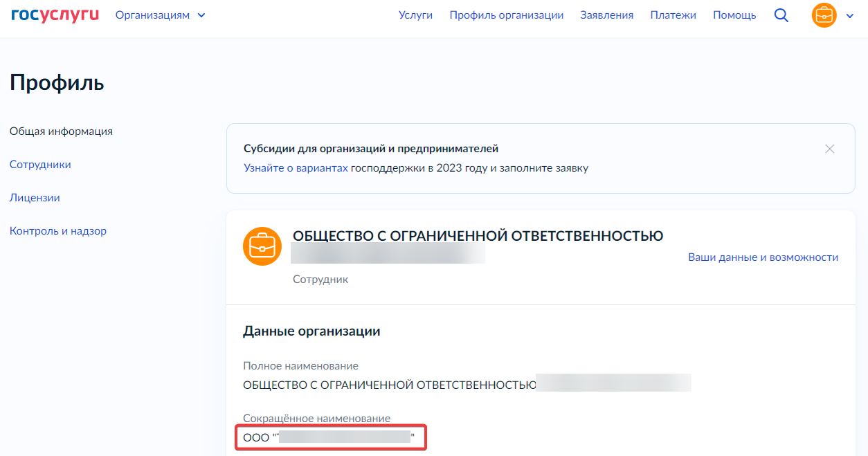This screenshot has width=868, height=456.
Task: Expand the account menu chevron
Action: click(x=850, y=16)
